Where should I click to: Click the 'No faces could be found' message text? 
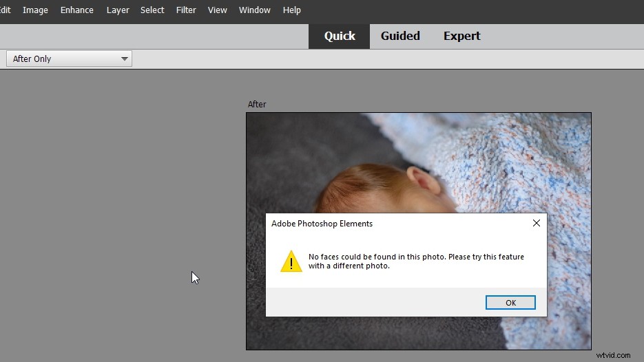(x=416, y=261)
